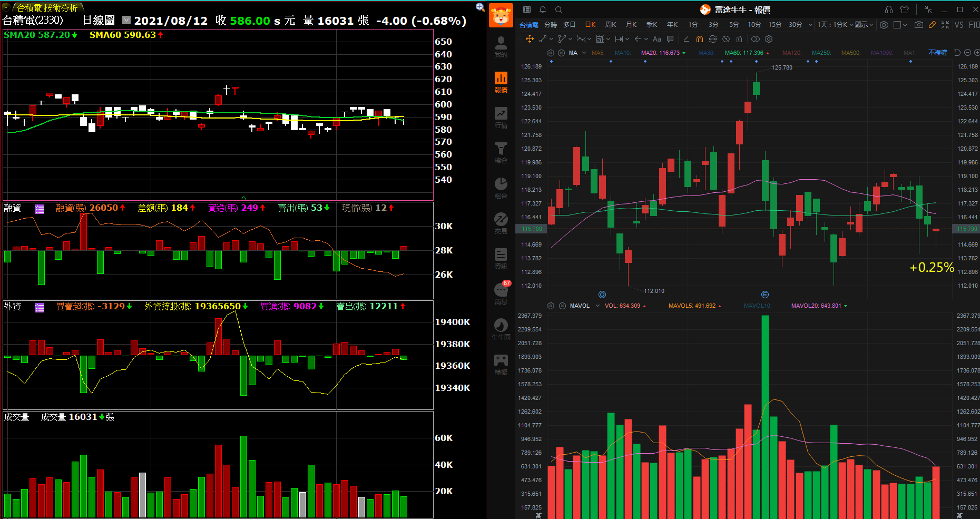Open 日線圖 dropdown in 台積電 window

[x=126, y=20]
